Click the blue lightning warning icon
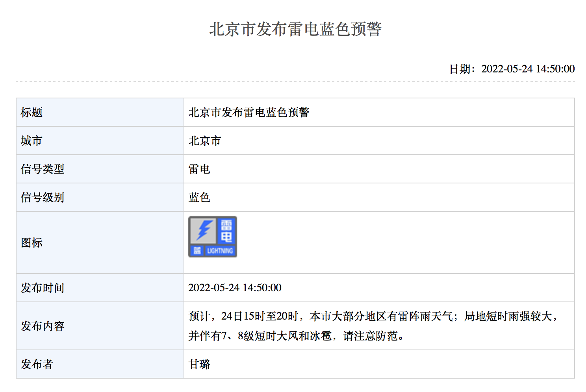Screen dimensions: 586x392 [x=213, y=237]
